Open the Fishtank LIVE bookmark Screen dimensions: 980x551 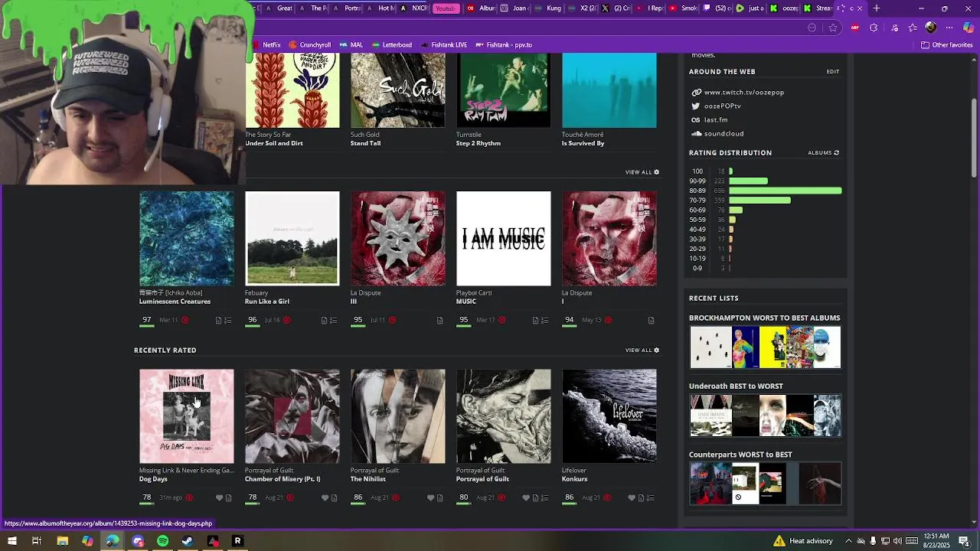[x=444, y=45]
